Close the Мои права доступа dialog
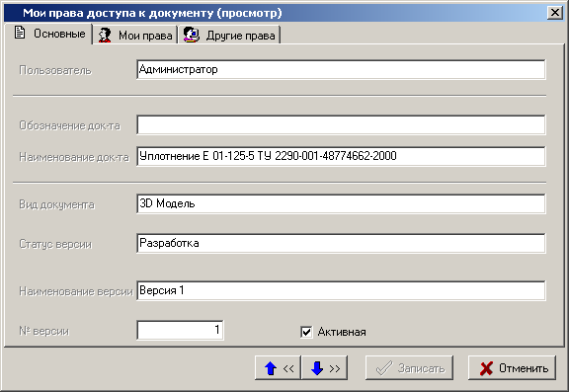The height and width of the screenshot is (392, 569). [x=555, y=13]
